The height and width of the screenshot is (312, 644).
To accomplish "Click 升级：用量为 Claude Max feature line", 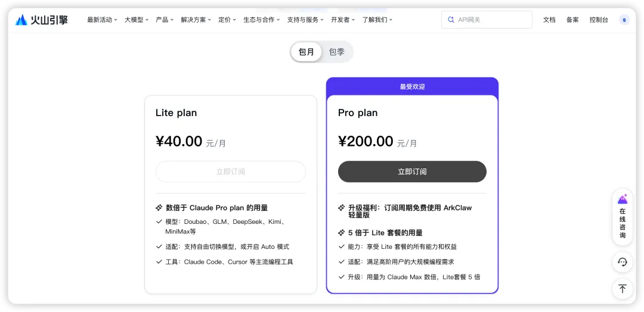I will point(414,277).
